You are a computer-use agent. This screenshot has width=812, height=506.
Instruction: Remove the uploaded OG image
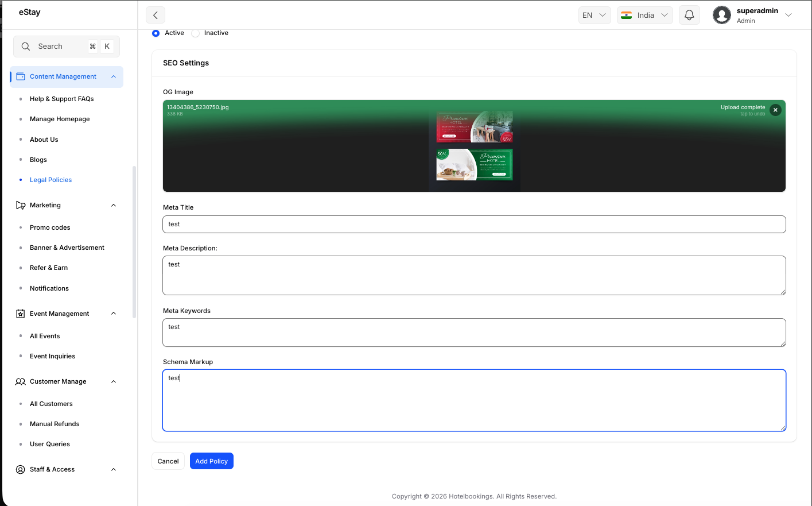point(775,110)
